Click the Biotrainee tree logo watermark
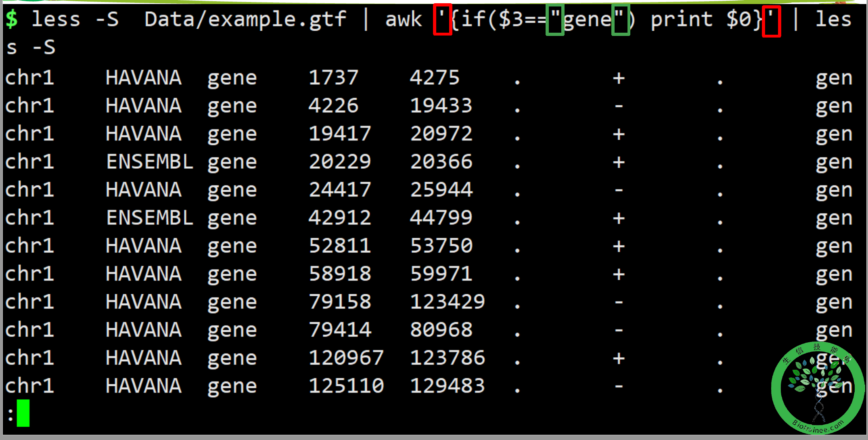This screenshot has width=868, height=440. 818,388
